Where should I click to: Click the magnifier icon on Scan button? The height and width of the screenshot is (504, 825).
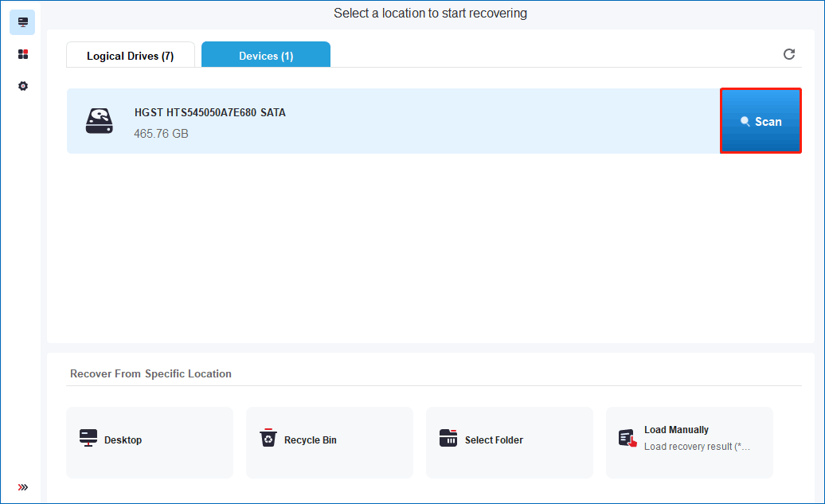(745, 122)
